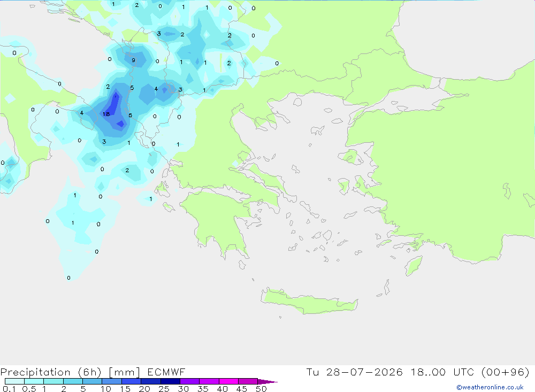
Task: Click the island of Crete on the map
Action: [x=309, y=302]
